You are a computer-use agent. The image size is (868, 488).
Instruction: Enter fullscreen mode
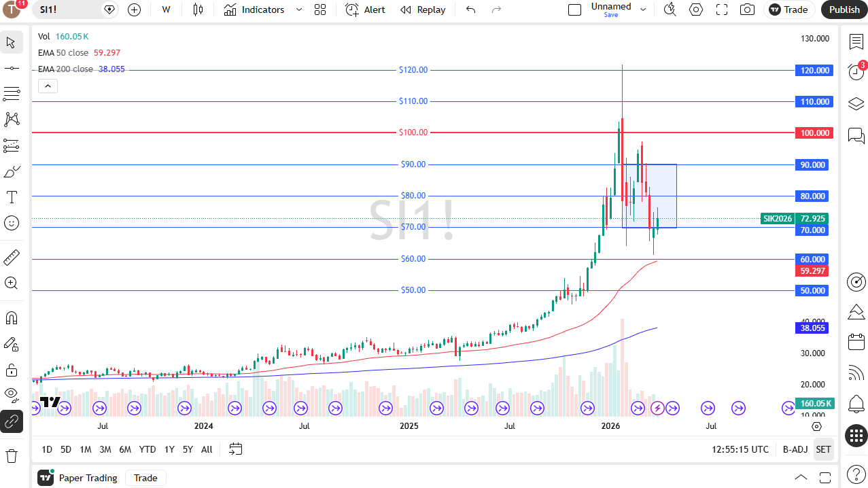point(722,10)
